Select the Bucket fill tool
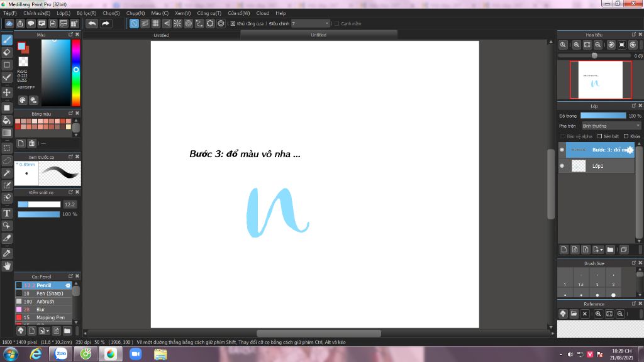 tap(7, 120)
